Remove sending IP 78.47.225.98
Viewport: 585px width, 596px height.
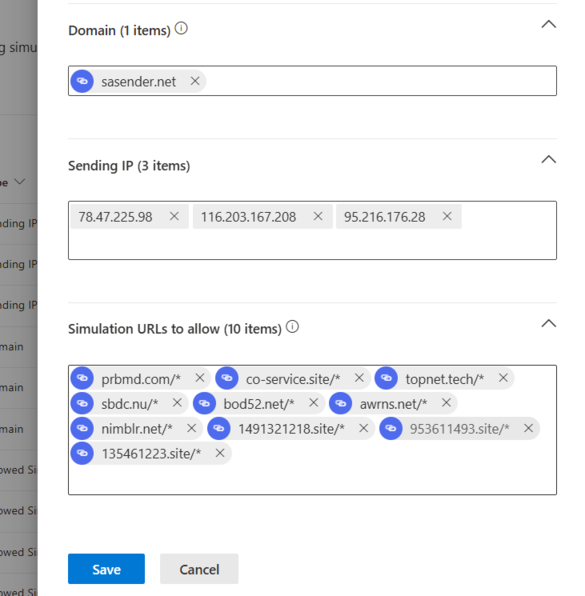coord(174,216)
